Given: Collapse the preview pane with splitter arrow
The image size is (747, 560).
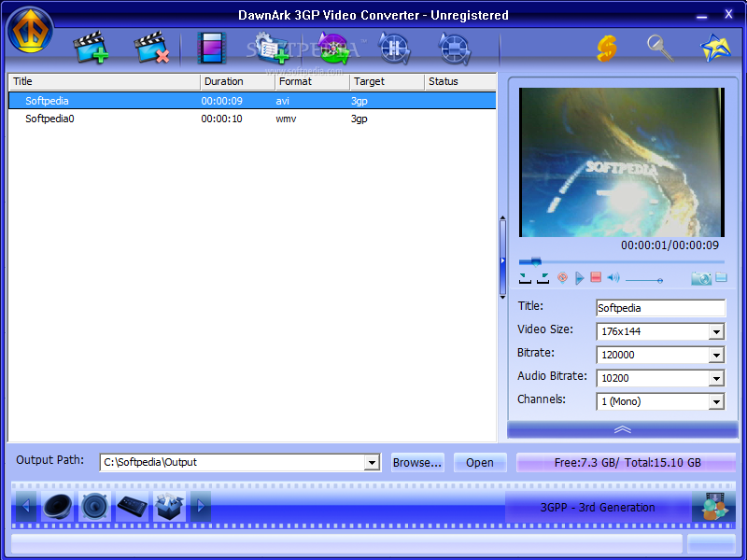Looking at the screenshot, I should tap(502, 260).
